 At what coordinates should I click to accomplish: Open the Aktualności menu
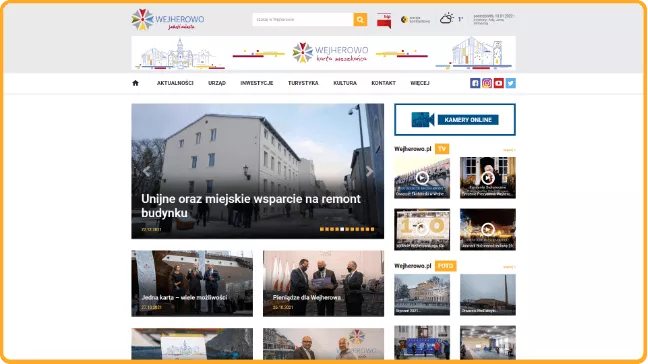pos(175,83)
